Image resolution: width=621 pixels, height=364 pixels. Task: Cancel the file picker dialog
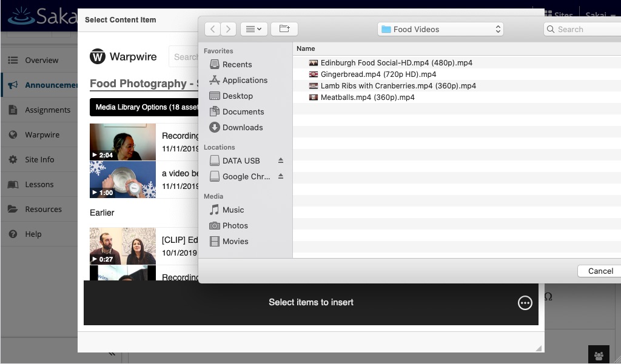pos(600,271)
